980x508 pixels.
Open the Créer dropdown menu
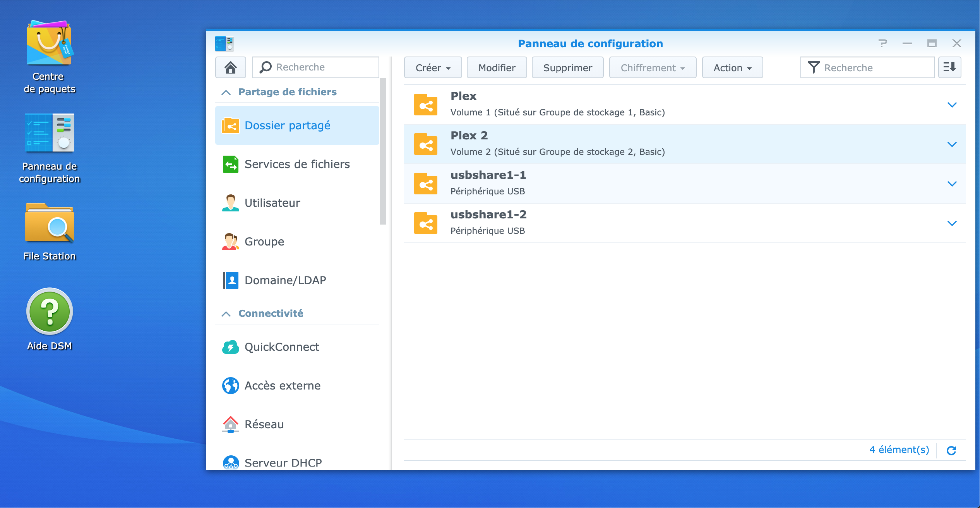tap(433, 68)
